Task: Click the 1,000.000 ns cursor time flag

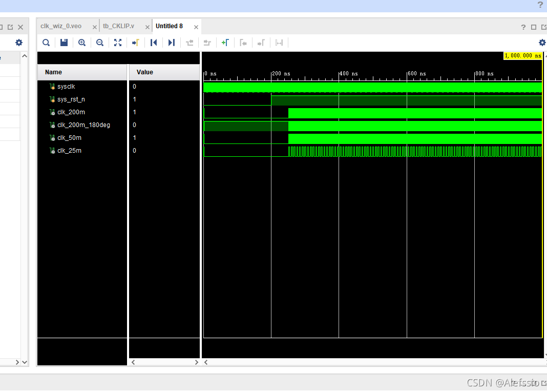Action: 522,56
